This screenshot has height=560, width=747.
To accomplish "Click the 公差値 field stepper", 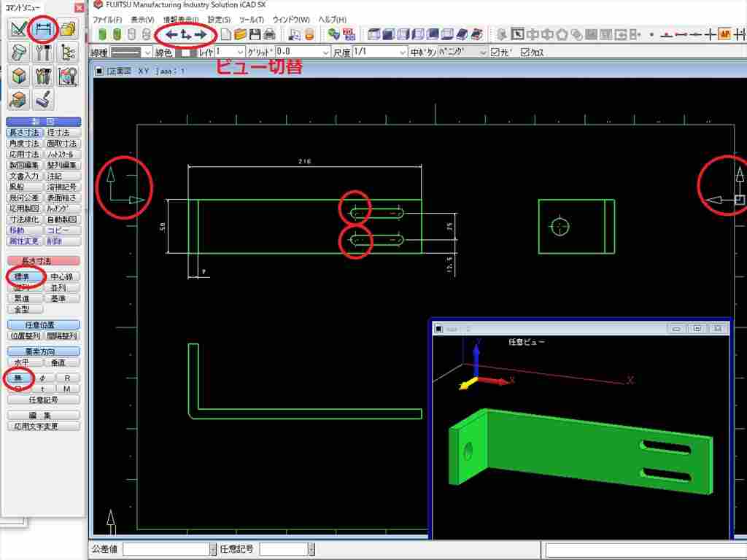I will (x=213, y=549).
